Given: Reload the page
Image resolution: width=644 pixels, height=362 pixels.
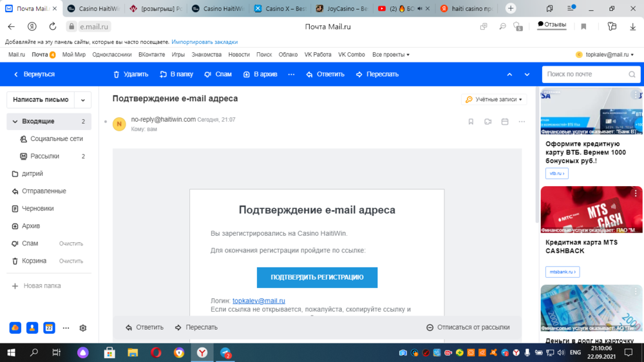Looking at the screenshot, I should pyautogui.click(x=53, y=26).
